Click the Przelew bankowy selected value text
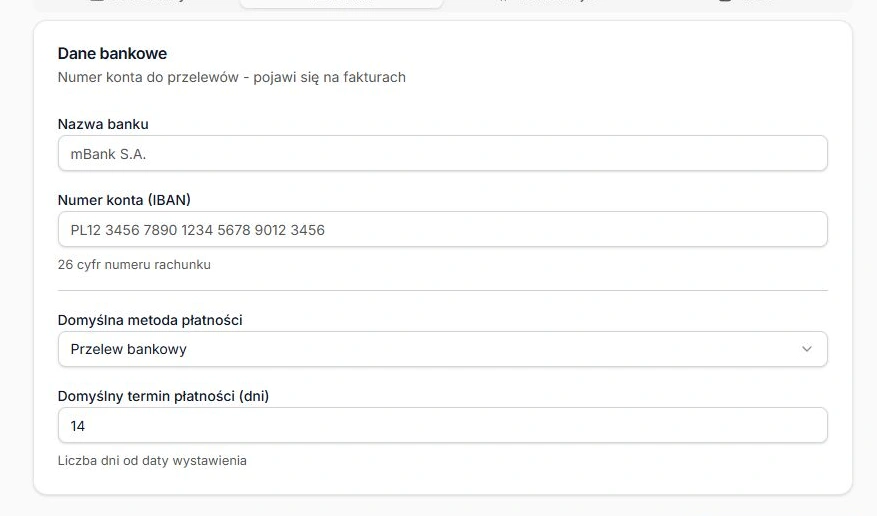 point(129,349)
